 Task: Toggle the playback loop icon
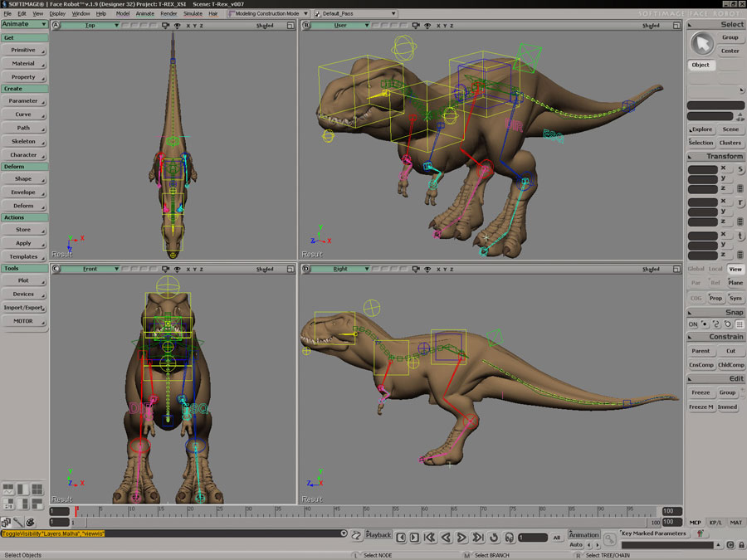click(494, 538)
